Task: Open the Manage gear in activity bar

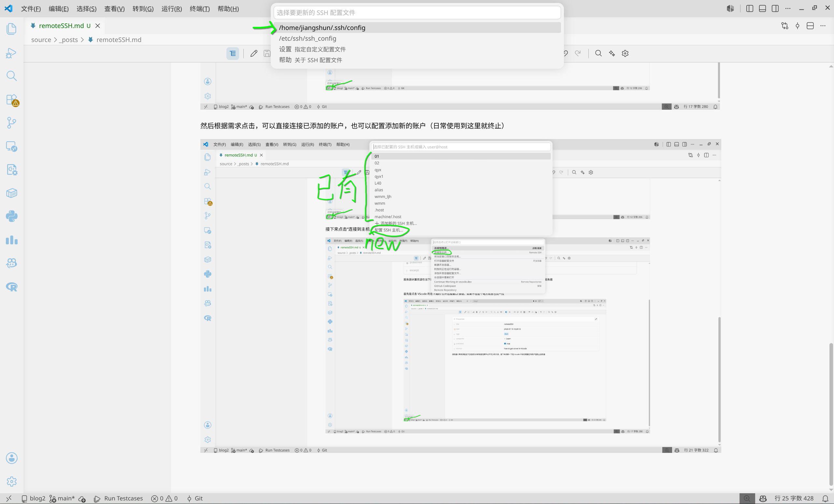Action: coord(11,481)
